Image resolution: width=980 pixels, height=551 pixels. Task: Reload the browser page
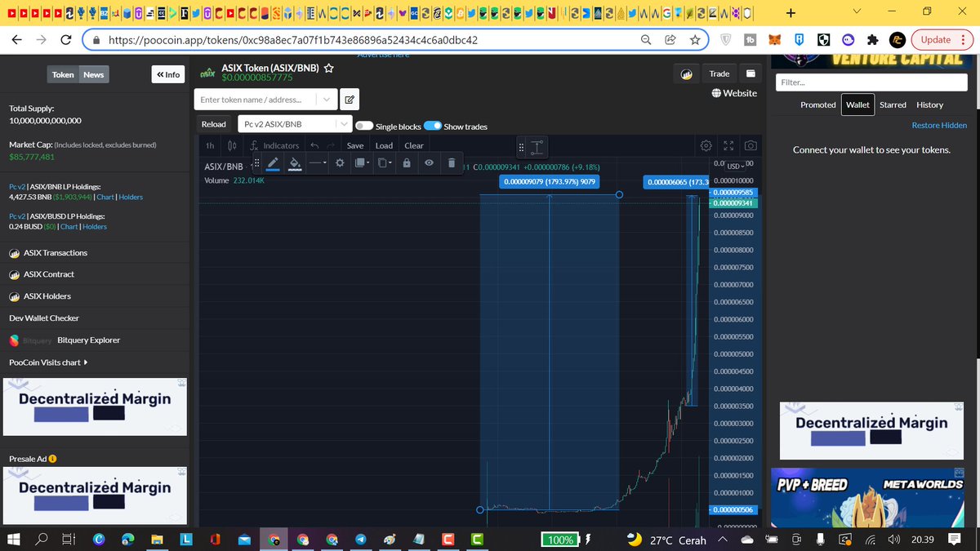click(66, 39)
